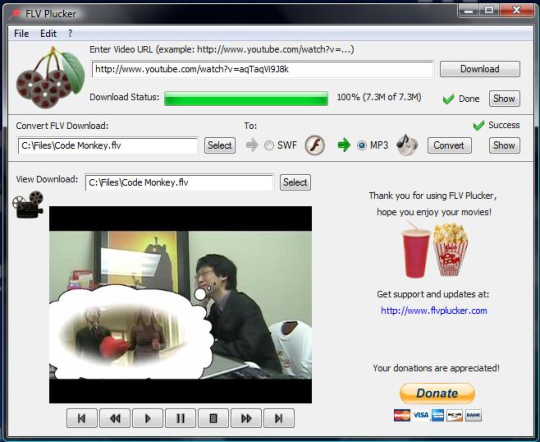540x442 pixels.
Task: Open the File menu
Action: coord(21,33)
